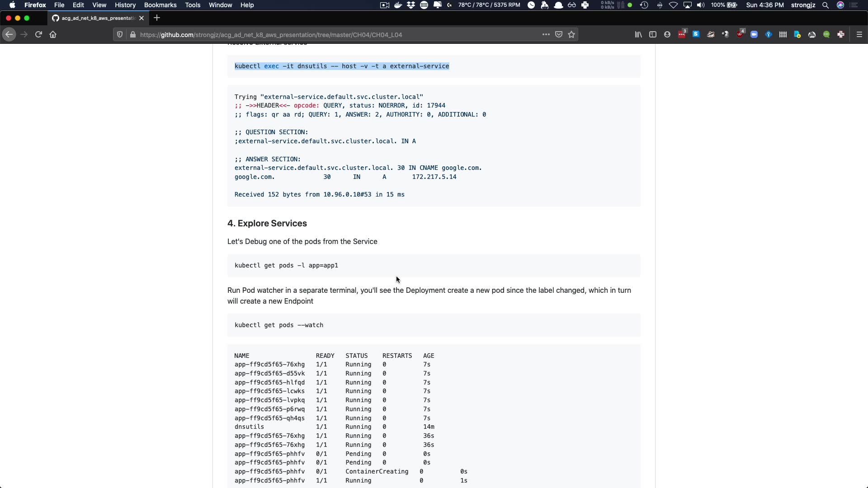
Task: Save page to Pocket
Action: [x=559, y=34]
